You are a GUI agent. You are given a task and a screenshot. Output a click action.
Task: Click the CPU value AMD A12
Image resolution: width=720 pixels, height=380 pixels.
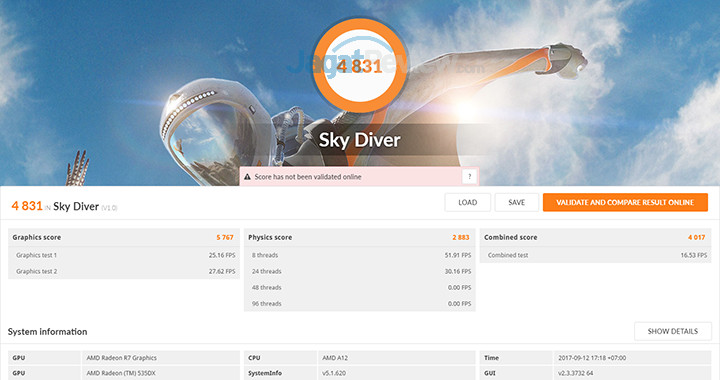(335, 358)
